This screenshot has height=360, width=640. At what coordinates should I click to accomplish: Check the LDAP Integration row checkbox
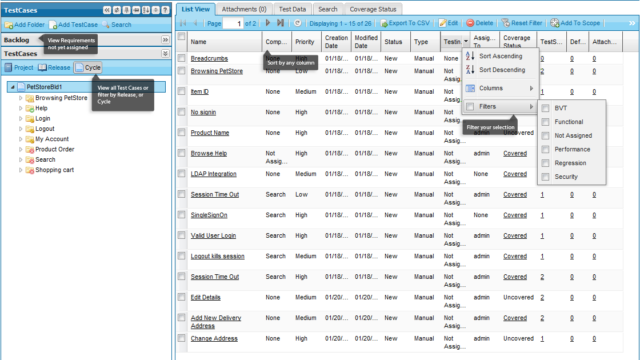[182, 174]
